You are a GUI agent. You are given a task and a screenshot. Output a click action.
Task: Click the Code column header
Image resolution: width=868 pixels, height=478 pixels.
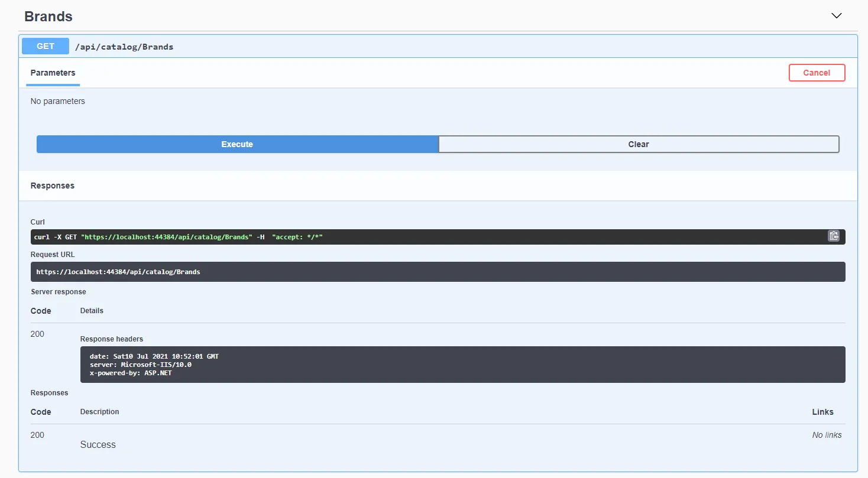40,310
